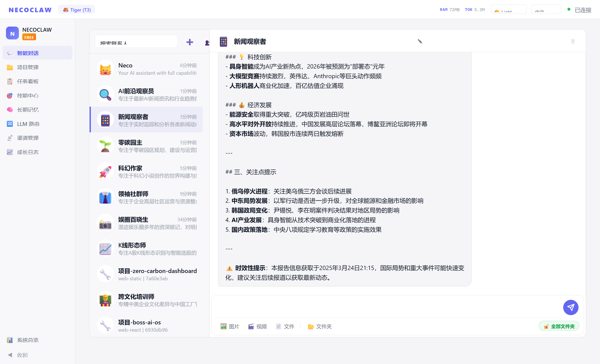View 成长日志 via its sidebar icon
Screen dimensions: 600x364
[x=27, y=152]
